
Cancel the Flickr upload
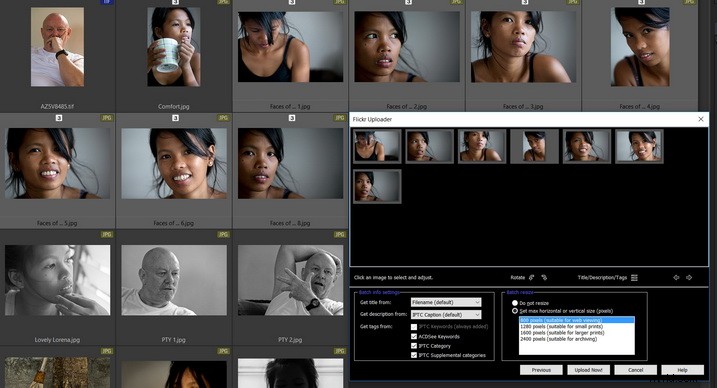pyautogui.click(x=636, y=370)
